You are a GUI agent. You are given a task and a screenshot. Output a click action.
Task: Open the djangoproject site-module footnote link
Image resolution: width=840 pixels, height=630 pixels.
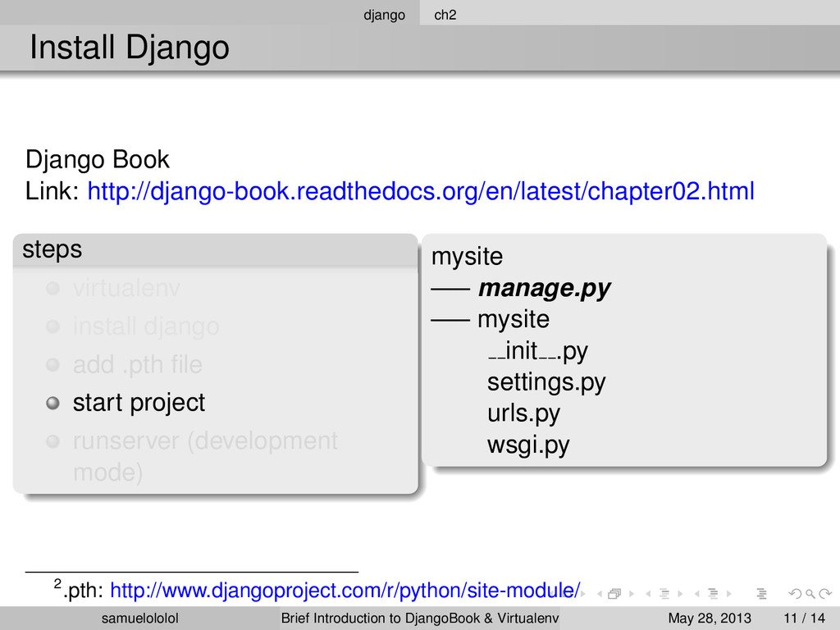(x=345, y=591)
